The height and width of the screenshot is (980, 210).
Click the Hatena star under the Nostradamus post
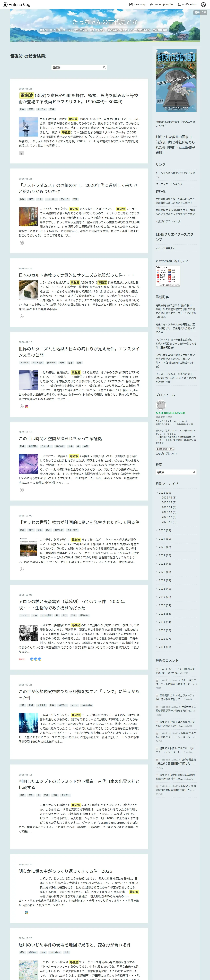click(x=22, y=243)
